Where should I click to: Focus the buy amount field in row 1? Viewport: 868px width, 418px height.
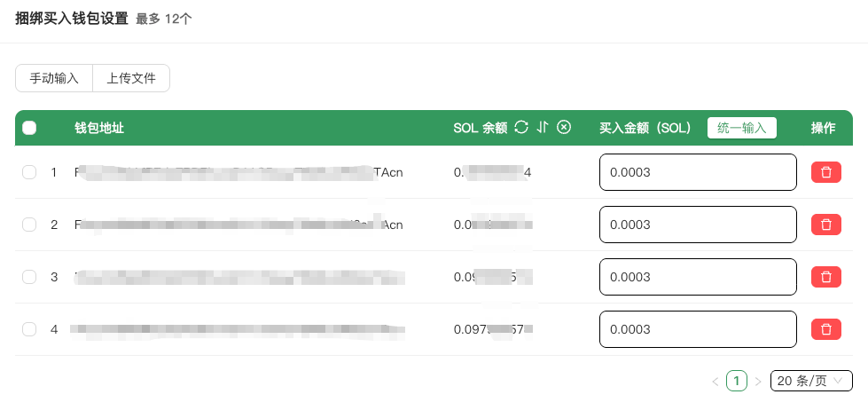pyautogui.click(x=698, y=172)
